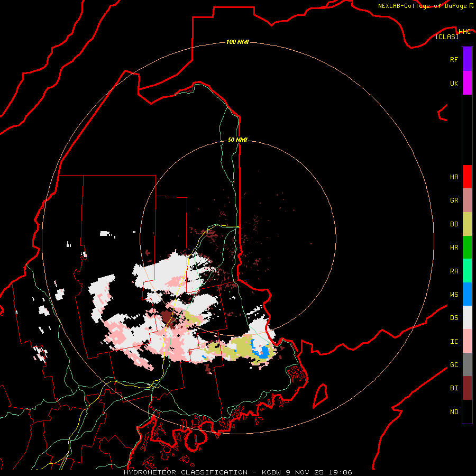Click the ND legend label
This screenshot has width=476, height=476.
click(x=454, y=412)
